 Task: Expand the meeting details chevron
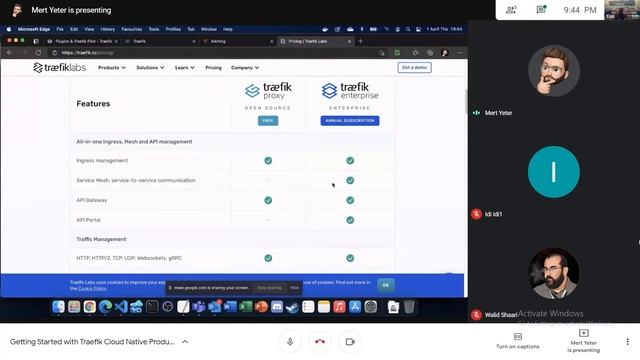pos(185,342)
